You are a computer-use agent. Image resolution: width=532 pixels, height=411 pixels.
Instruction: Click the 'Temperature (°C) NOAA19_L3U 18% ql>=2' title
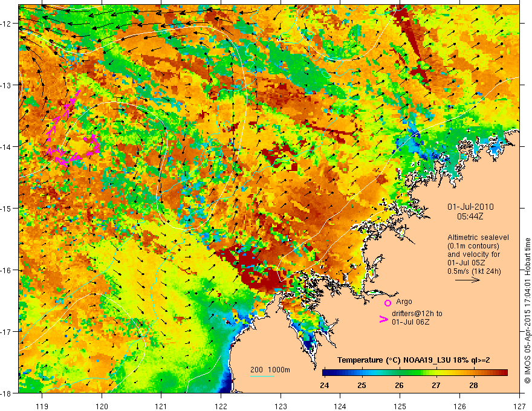click(414, 360)
